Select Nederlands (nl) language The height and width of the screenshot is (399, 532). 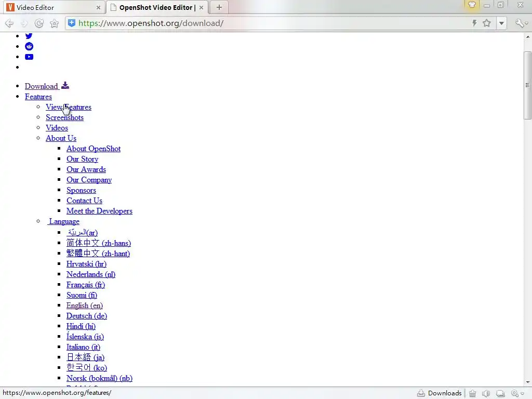point(91,274)
